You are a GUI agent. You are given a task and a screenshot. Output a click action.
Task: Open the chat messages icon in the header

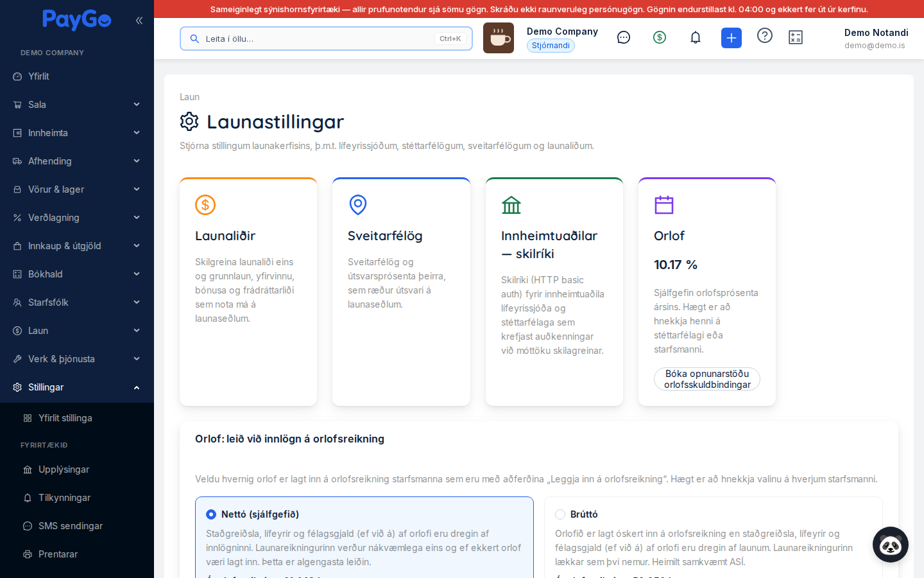[624, 37]
